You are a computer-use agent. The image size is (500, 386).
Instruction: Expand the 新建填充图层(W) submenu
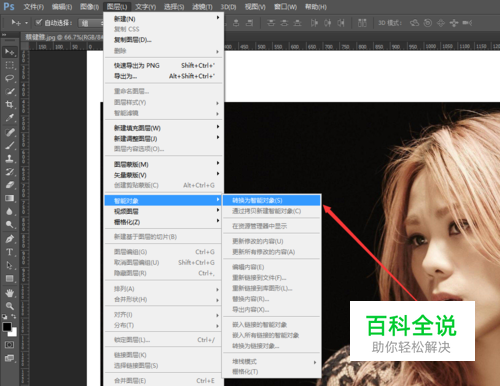pyautogui.click(x=164, y=128)
